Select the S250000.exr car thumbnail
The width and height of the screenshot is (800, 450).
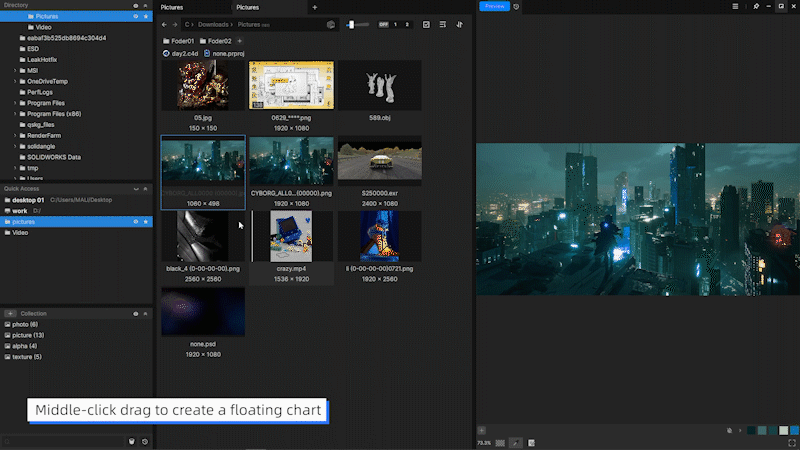(380, 161)
